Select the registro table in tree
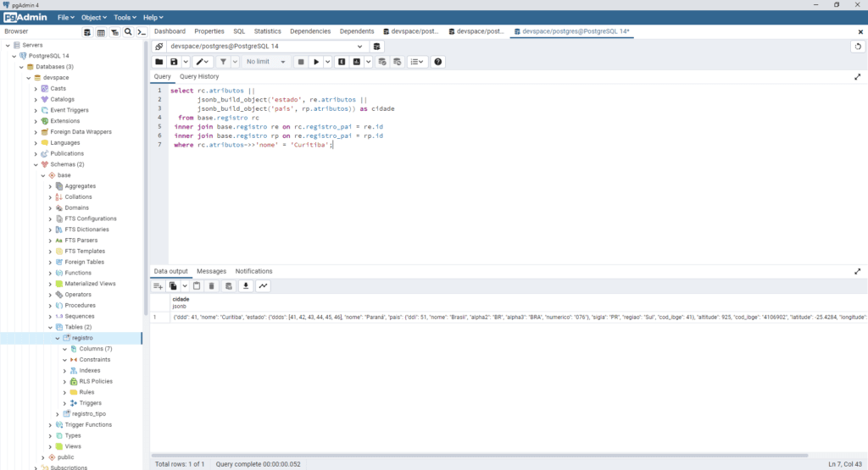868x470 pixels. [x=82, y=338]
